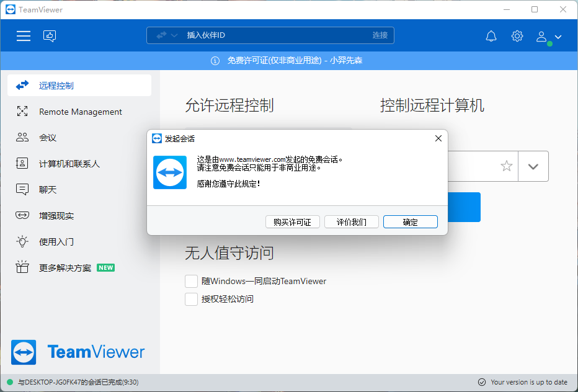The image size is (578, 392).
Task: Click the screenshot feedback icon beside the hamburger
Action: 50,35
